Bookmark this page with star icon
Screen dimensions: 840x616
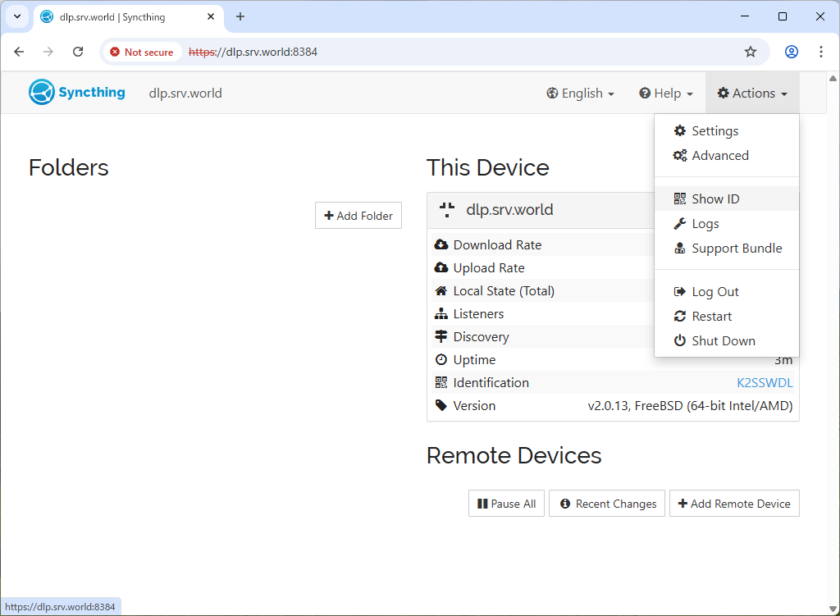pyautogui.click(x=750, y=52)
